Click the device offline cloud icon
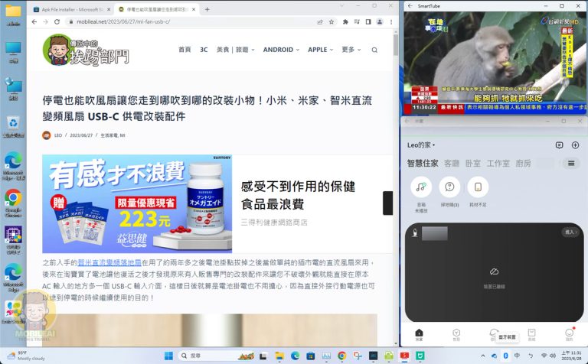Viewport: 588px width, 364px height. (x=495, y=271)
